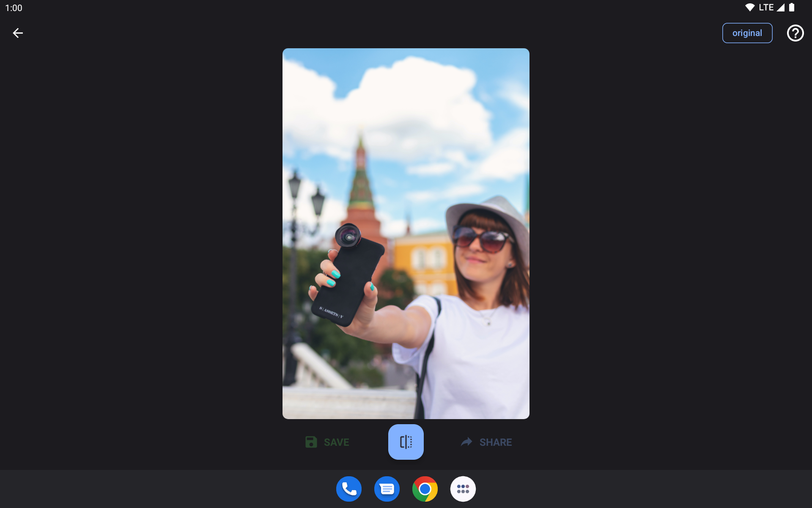The width and height of the screenshot is (812, 508).
Task: Open the Messages app in the dock
Action: pyautogui.click(x=387, y=489)
